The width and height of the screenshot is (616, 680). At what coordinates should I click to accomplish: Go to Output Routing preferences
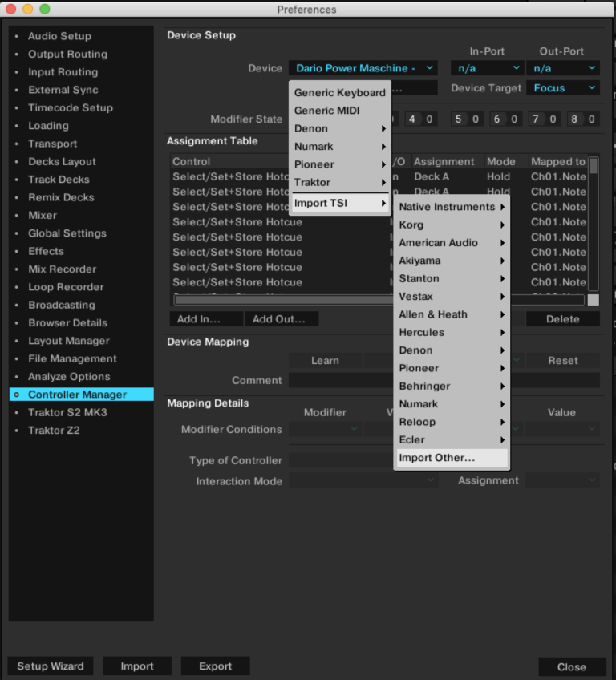(67, 55)
